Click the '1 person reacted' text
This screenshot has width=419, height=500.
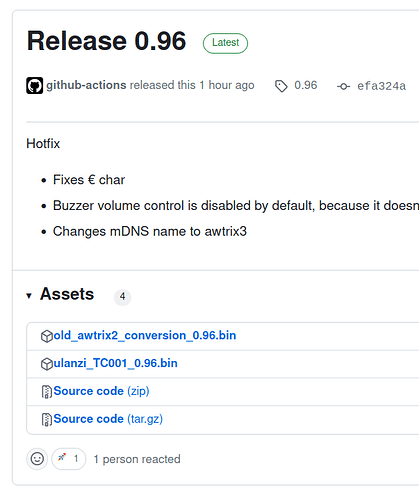(x=137, y=459)
